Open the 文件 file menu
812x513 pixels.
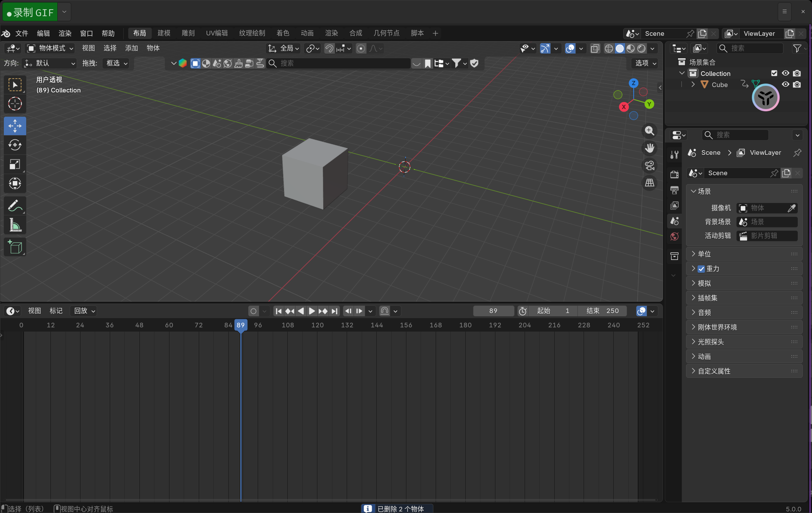pyautogui.click(x=22, y=34)
